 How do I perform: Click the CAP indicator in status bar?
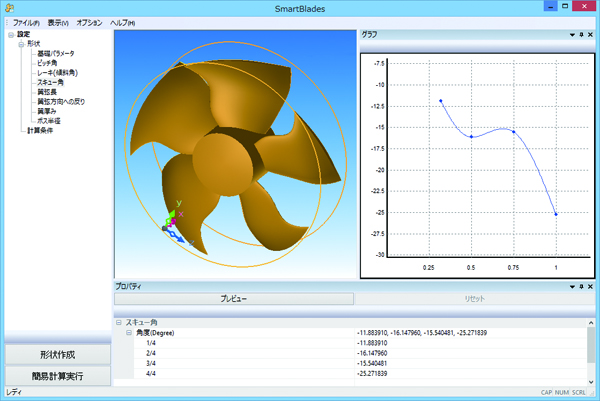(x=546, y=393)
